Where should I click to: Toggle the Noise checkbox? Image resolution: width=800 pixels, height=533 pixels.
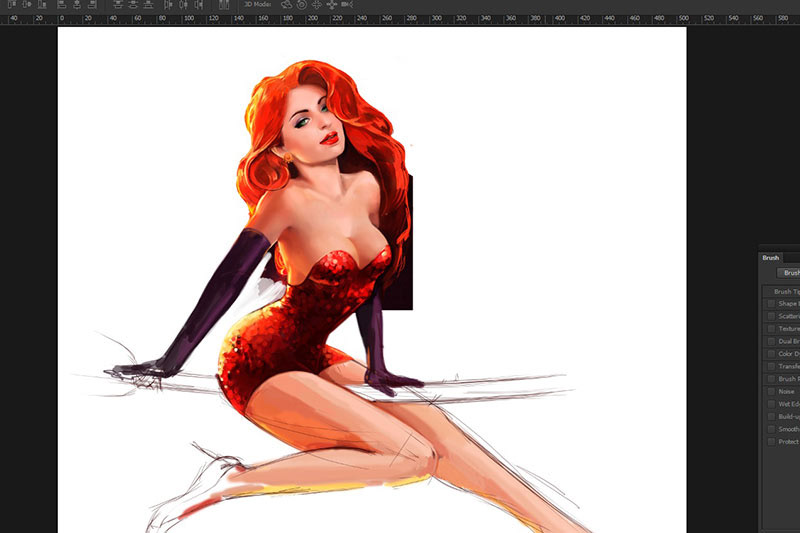pyautogui.click(x=771, y=391)
